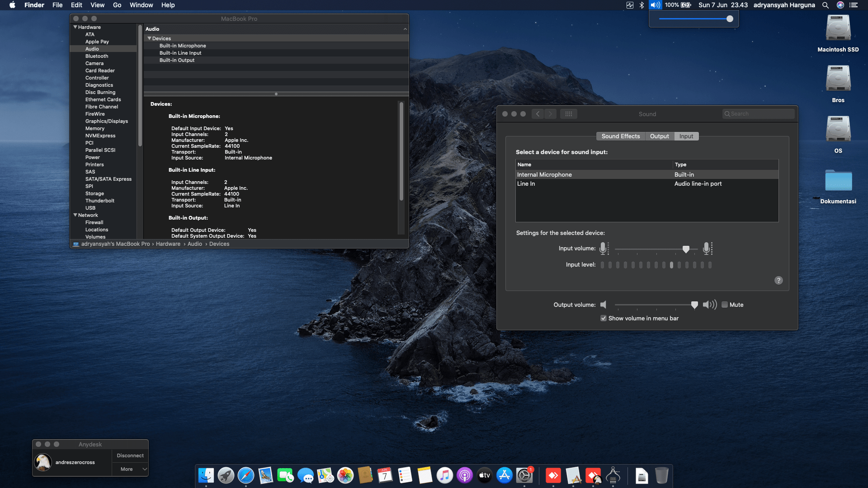Open Safari from the dock
Screen dimensions: 868x488
coord(245,475)
